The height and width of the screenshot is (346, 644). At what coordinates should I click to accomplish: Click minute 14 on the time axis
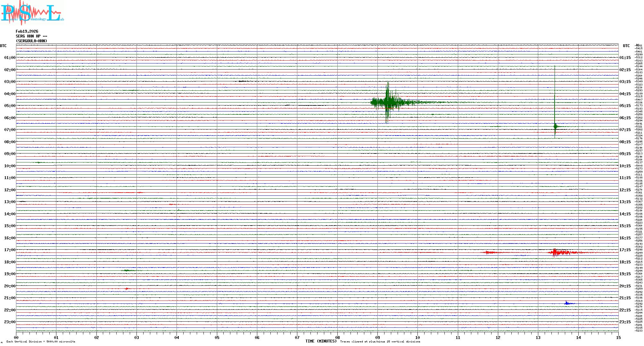[578, 337]
